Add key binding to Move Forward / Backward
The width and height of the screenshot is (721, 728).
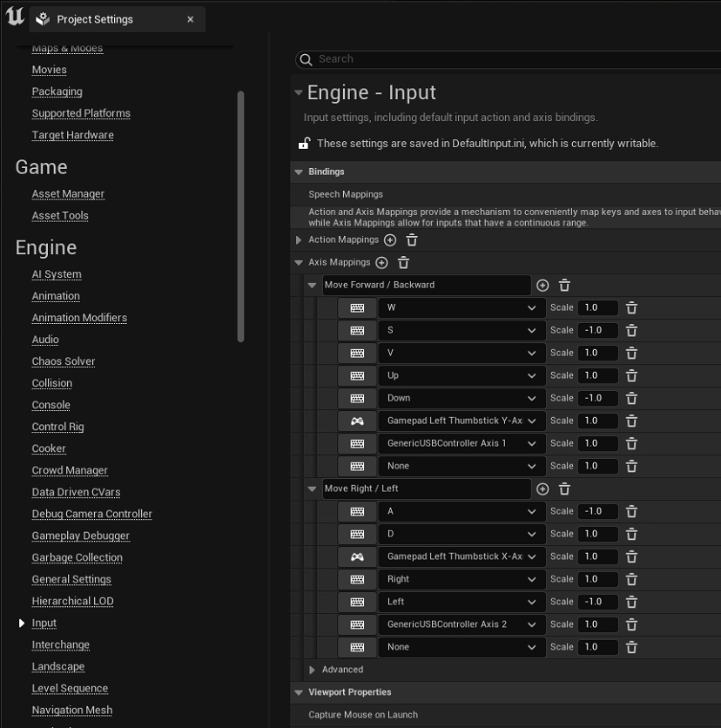[542, 286]
